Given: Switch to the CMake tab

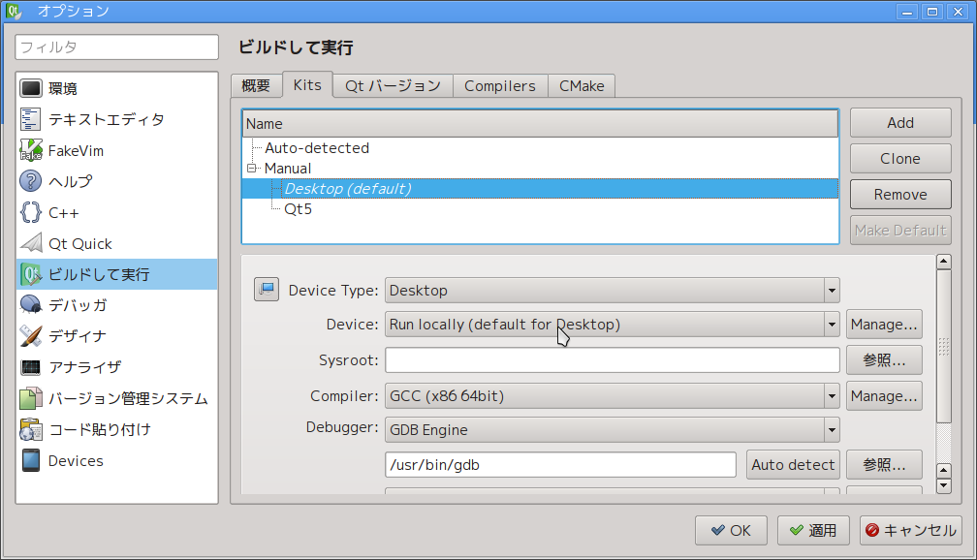Looking at the screenshot, I should pos(582,85).
